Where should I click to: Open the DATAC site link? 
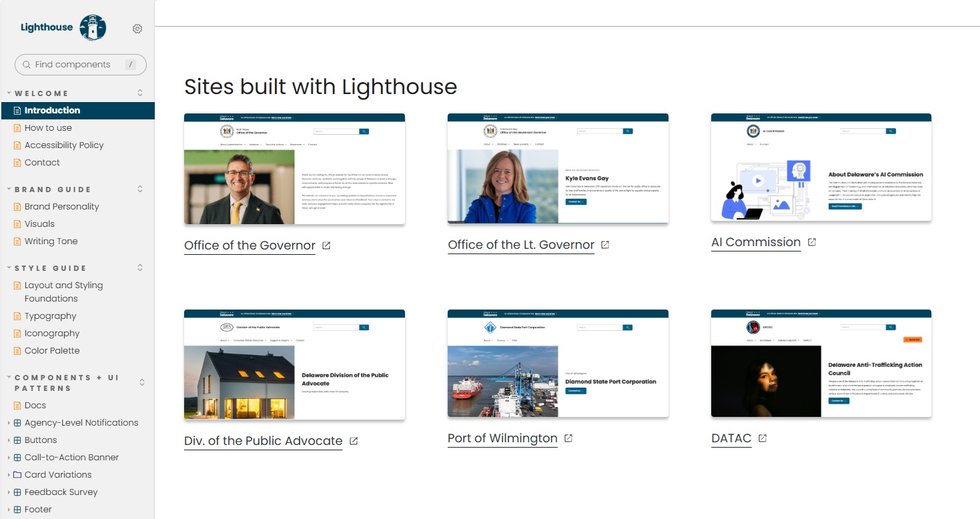click(x=731, y=438)
